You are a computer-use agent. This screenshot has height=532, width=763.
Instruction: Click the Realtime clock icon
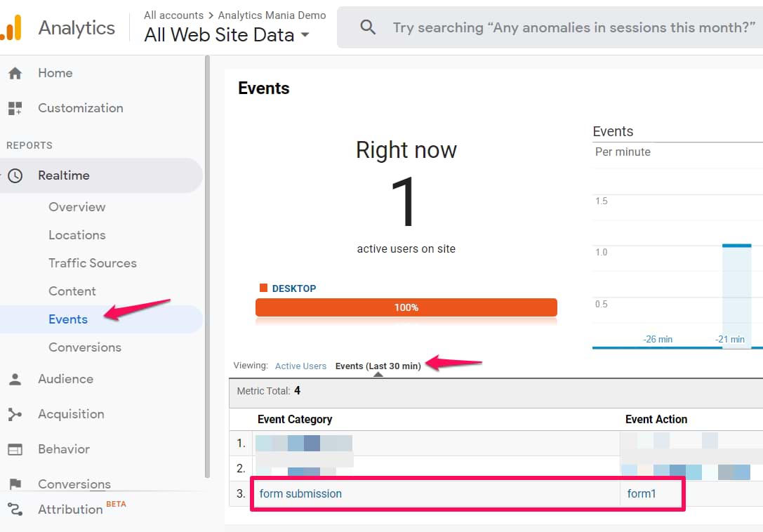point(15,175)
